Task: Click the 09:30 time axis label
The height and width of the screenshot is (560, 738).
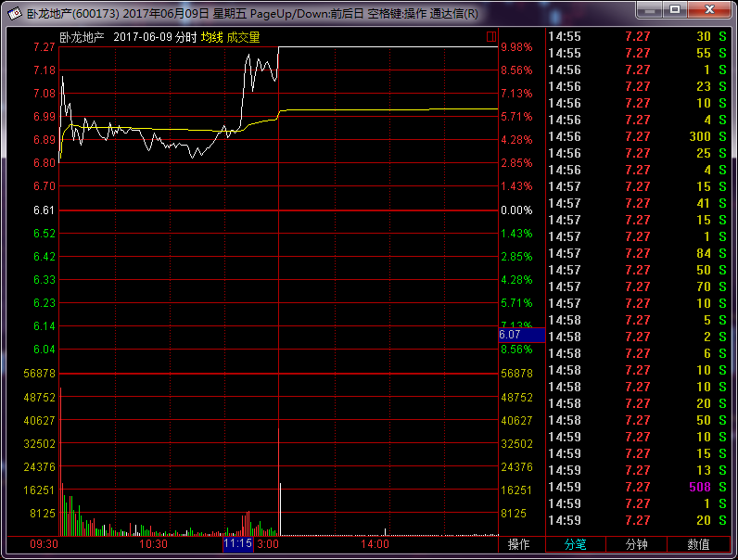Action: (x=44, y=544)
